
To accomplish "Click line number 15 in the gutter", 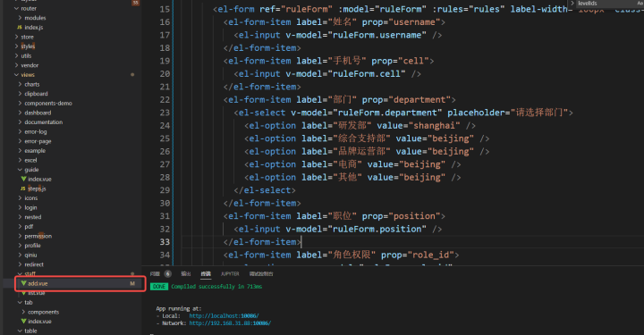I will click(165, 9).
